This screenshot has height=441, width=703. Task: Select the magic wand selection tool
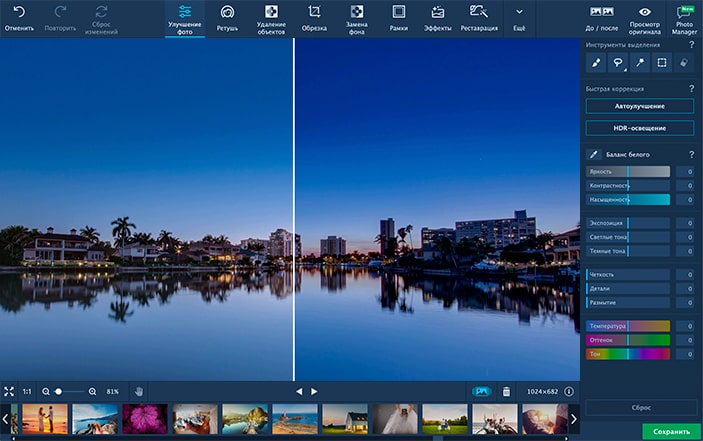(640, 62)
